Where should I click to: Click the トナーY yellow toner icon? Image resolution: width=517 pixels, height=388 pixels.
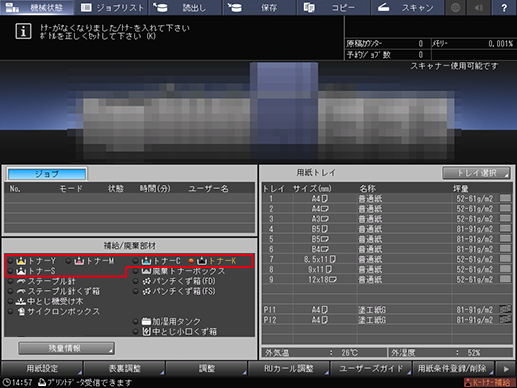[21, 261]
